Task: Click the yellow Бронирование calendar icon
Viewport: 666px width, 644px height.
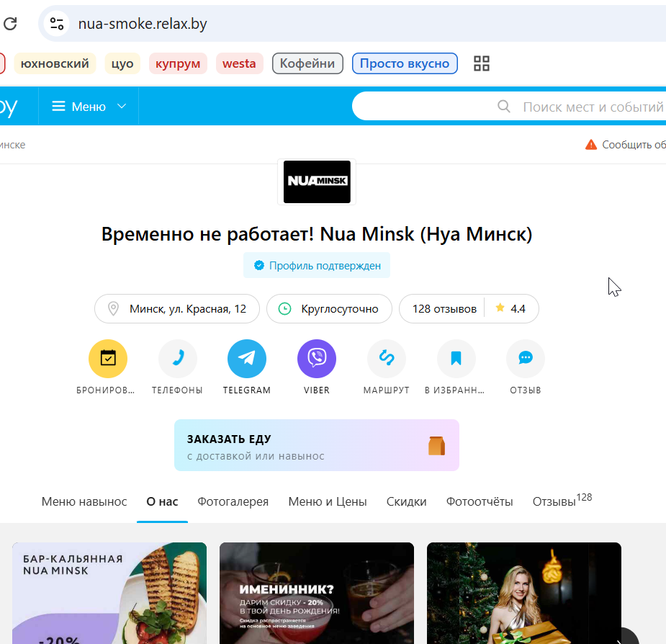Action: 108,358
